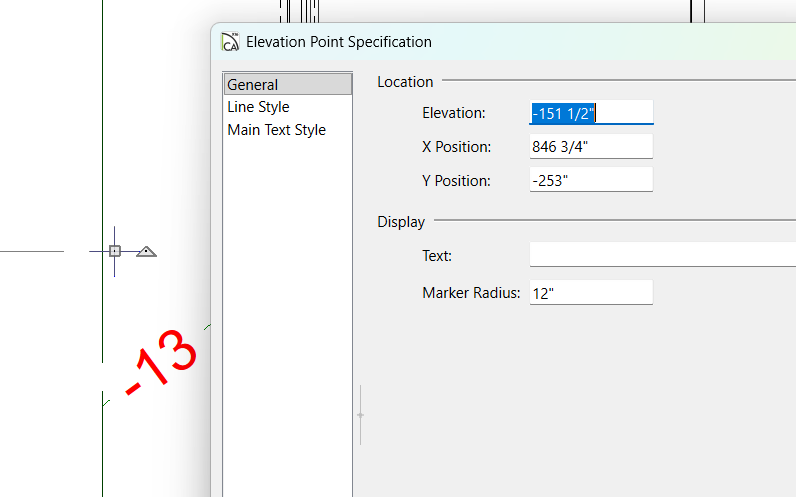This screenshot has height=497, width=796.
Task: Click the Elevation label text
Action: click(x=453, y=113)
